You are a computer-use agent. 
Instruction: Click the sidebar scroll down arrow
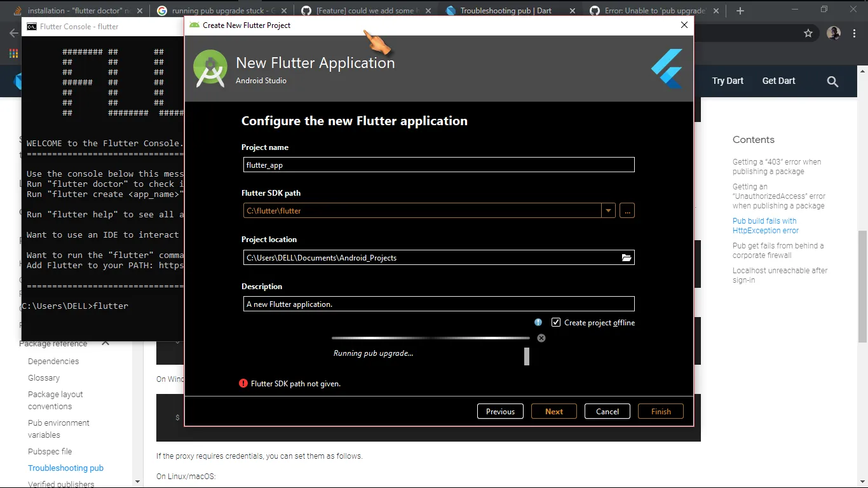(138, 482)
